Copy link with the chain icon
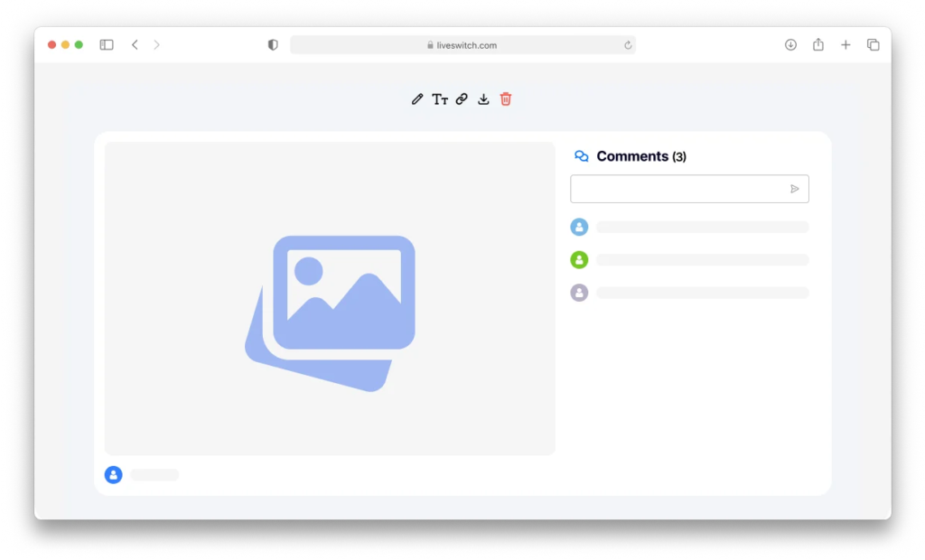Image resolution: width=925 pixels, height=560 pixels. point(462,99)
